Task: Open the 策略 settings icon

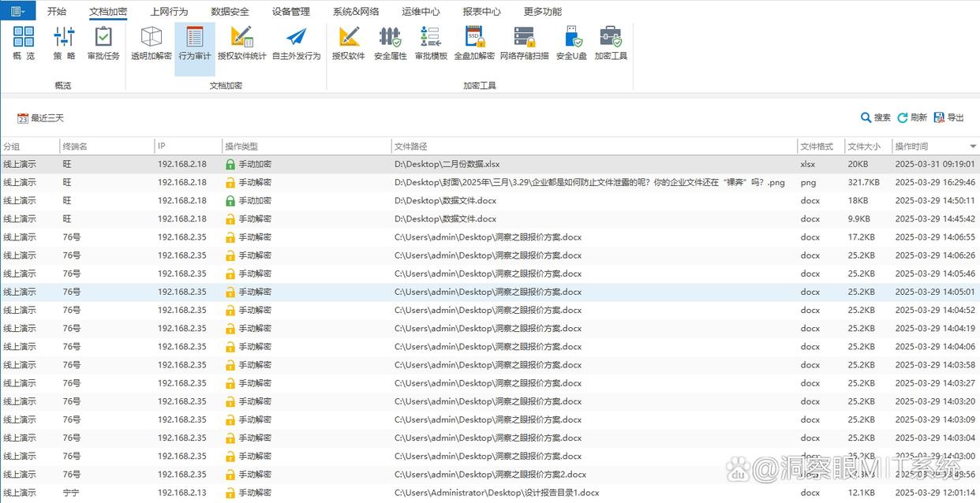Action: (63, 45)
